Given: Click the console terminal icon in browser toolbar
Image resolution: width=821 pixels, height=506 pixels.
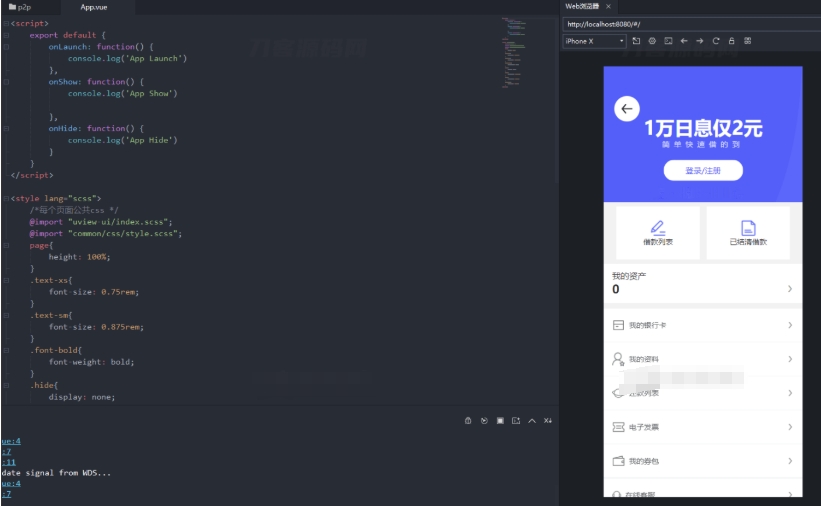Looking at the screenshot, I should 668,41.
